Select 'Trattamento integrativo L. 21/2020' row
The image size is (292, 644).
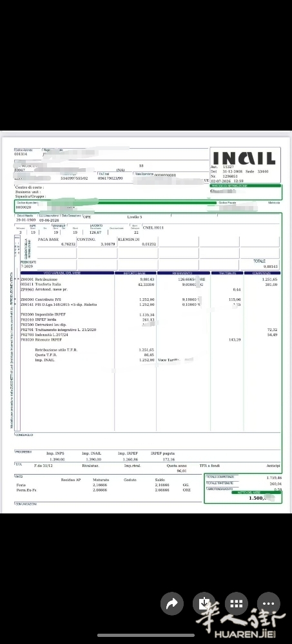pos(150,330)
